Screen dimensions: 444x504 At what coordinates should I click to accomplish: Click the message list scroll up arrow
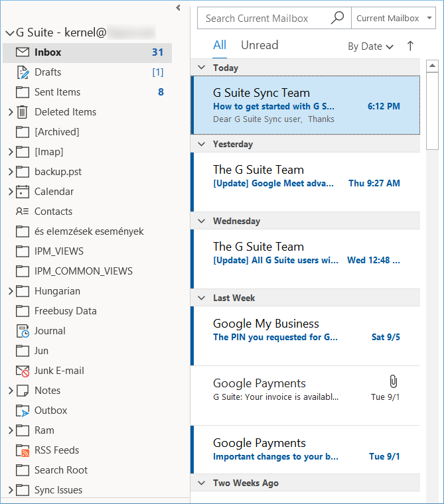pyautogui.click(x=433, y=66)
